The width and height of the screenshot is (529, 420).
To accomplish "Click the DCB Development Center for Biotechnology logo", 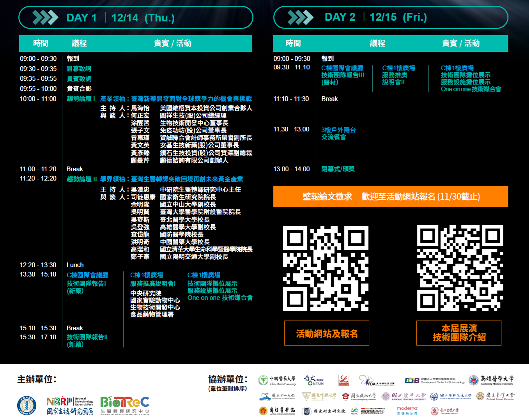I will pos(434,380).
